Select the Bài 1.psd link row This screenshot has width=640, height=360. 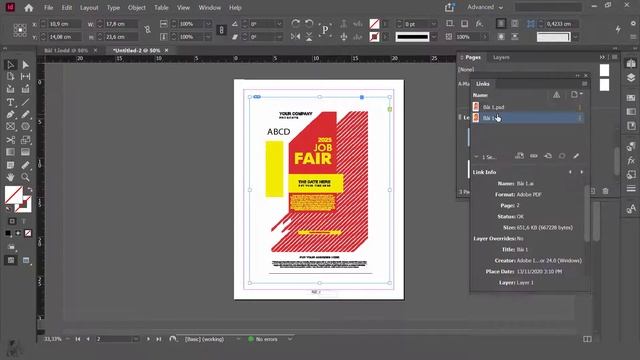pos(527,107)
